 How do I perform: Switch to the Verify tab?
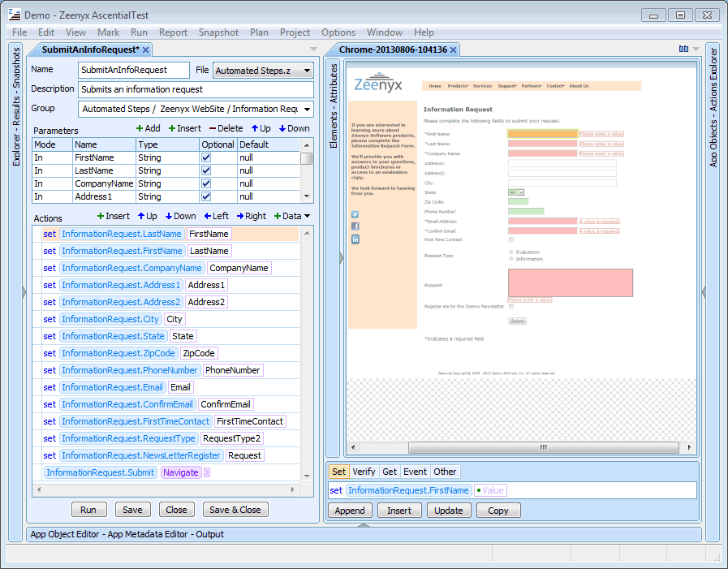tap(364, 472)
